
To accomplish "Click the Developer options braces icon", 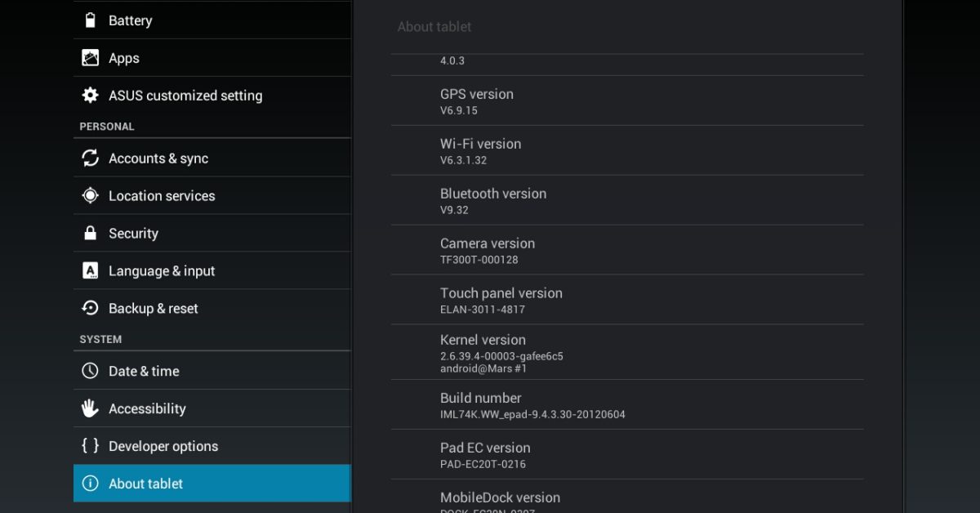I will tap(90, 446).
